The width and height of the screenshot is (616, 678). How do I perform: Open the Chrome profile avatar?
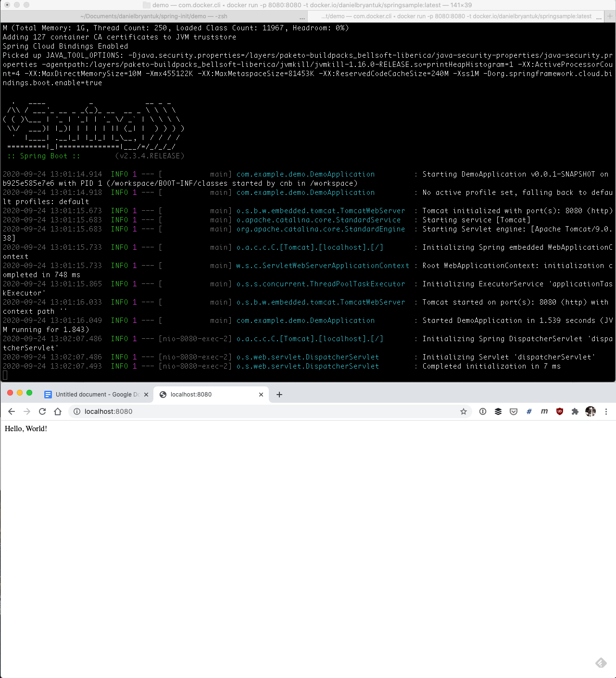(591, 411)
